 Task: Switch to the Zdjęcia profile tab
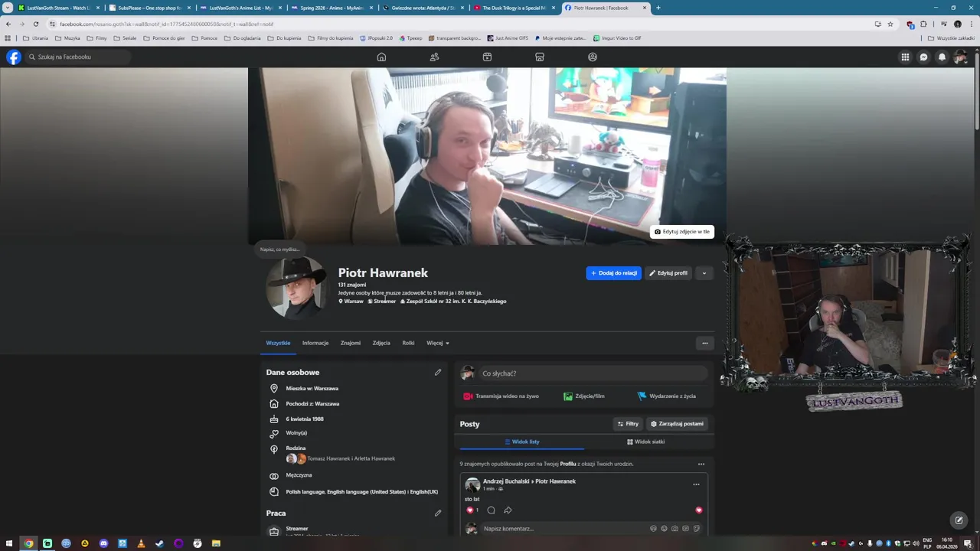click(381, 343)
